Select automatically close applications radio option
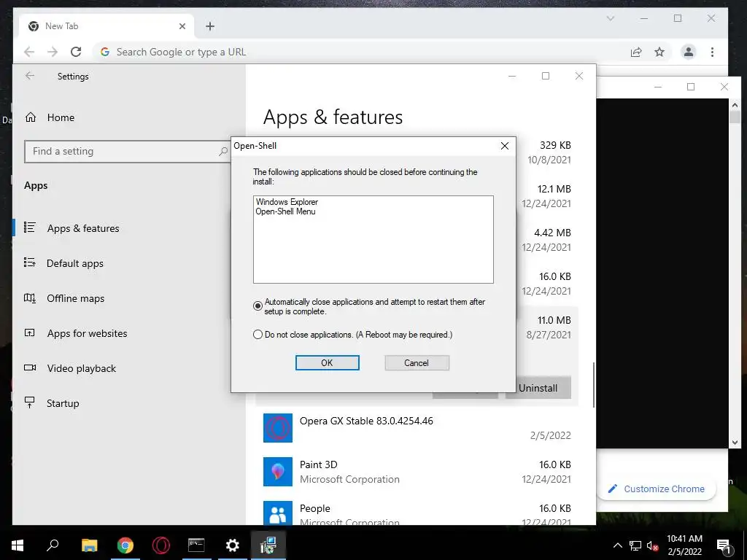Viewport: 747px width, 560px height. point(258,306)
